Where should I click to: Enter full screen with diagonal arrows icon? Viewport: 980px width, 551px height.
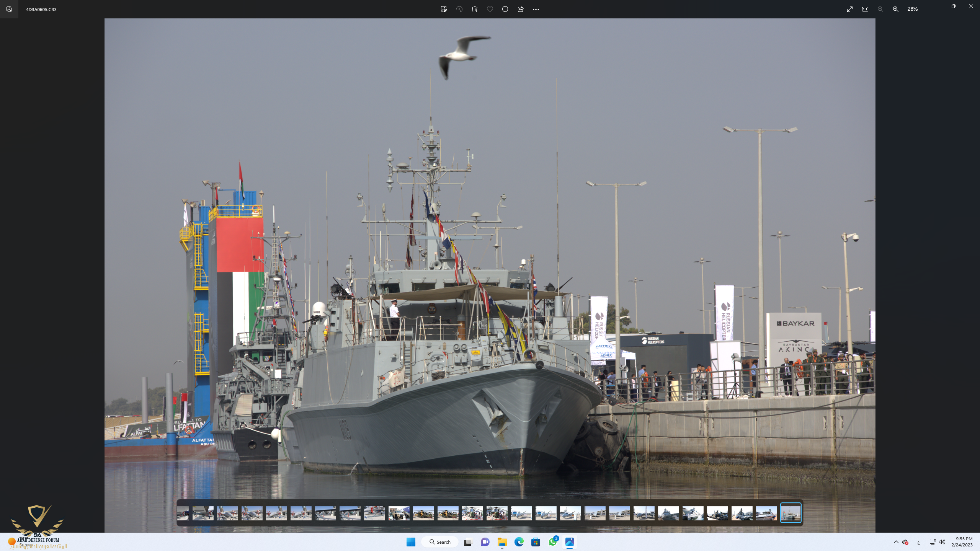coord(850,9)
